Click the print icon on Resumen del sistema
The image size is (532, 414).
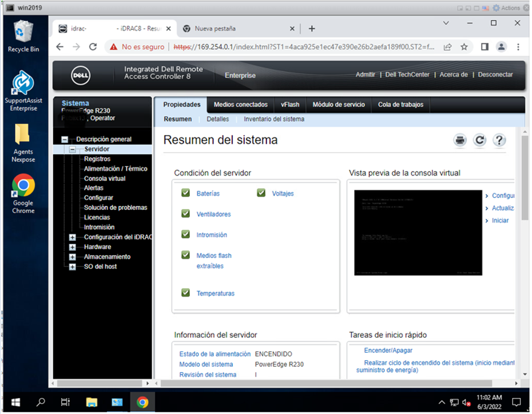tap(460, 140)
